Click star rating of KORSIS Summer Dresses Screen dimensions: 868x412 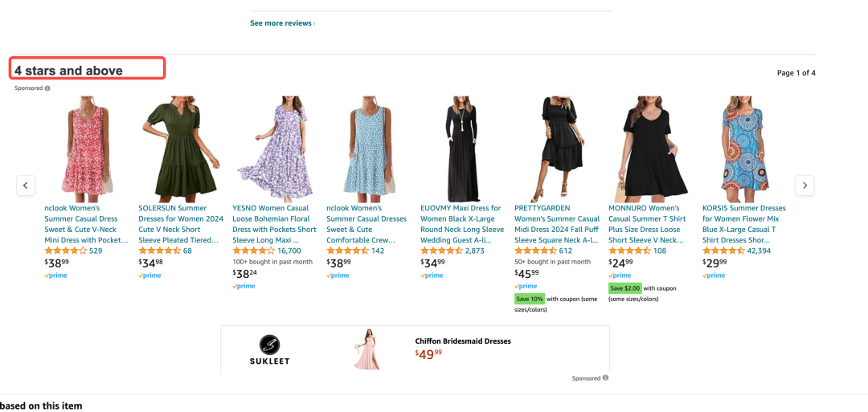tap(723, 251)
